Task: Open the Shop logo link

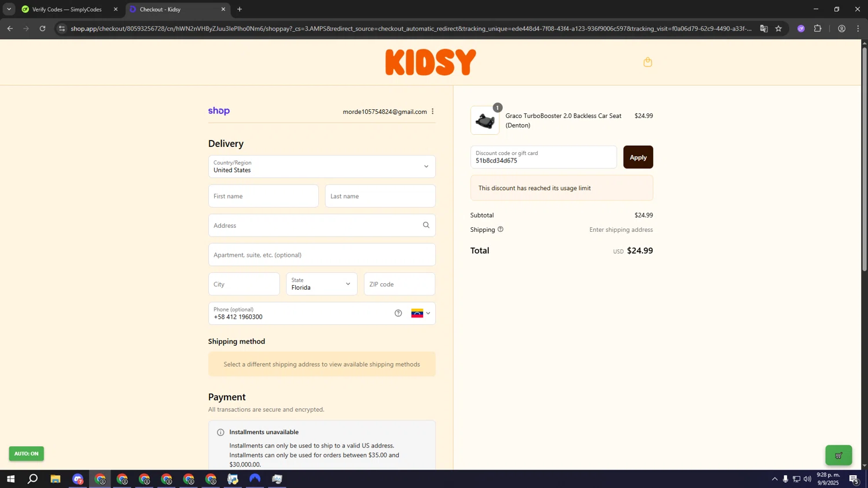Action: click(x=219, y=111)
